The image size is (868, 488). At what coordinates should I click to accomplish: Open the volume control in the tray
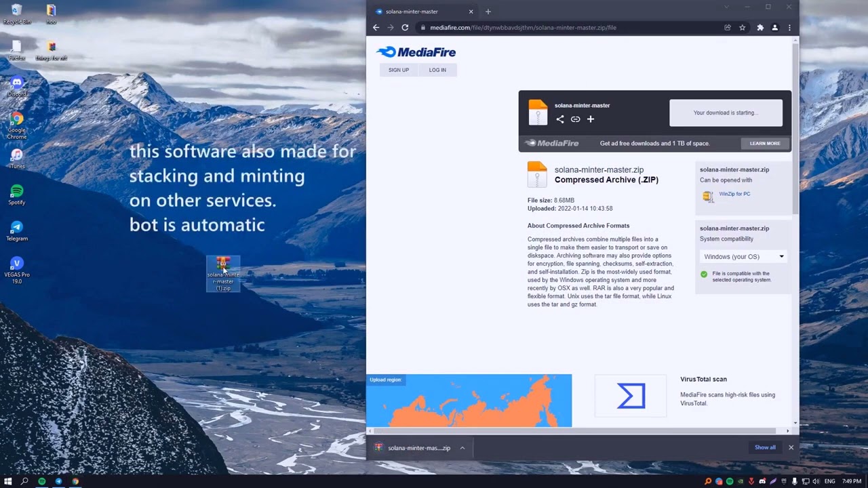click(x=816, y=481)
